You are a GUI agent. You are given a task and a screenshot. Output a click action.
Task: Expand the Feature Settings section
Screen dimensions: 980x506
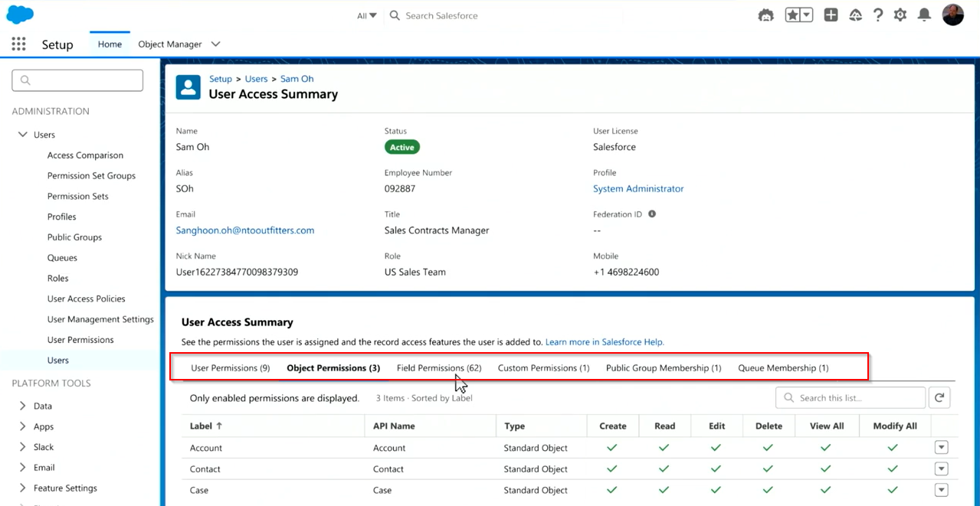pos(22,488)
